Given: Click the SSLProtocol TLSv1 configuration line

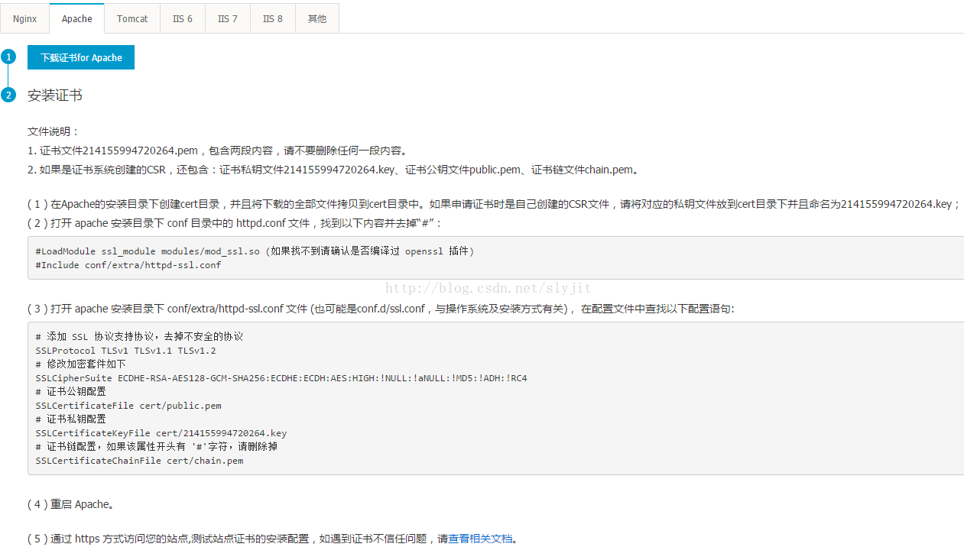Looking at the screenshot, I should click(125, 351).
